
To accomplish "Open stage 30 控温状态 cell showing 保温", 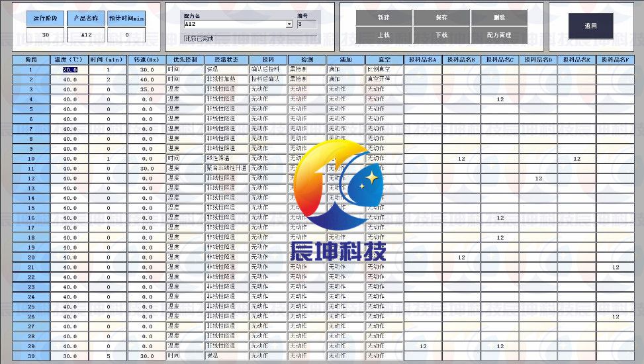I will [x=227, y=356].
